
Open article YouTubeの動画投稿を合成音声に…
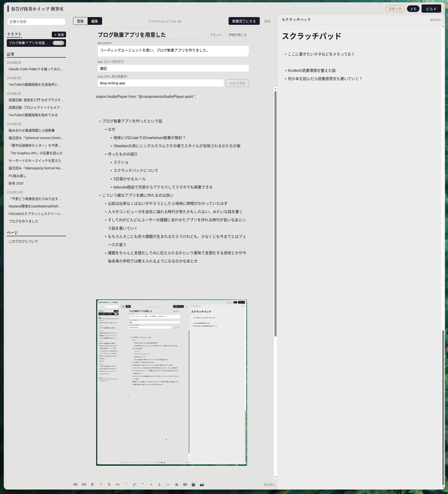(36, 85)
